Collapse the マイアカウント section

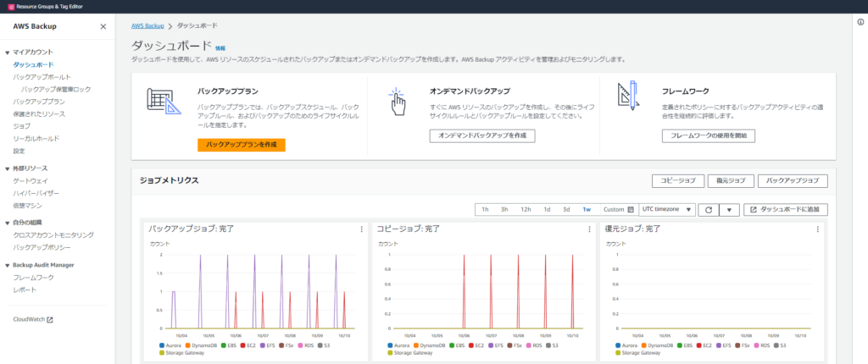click(8, 52)
